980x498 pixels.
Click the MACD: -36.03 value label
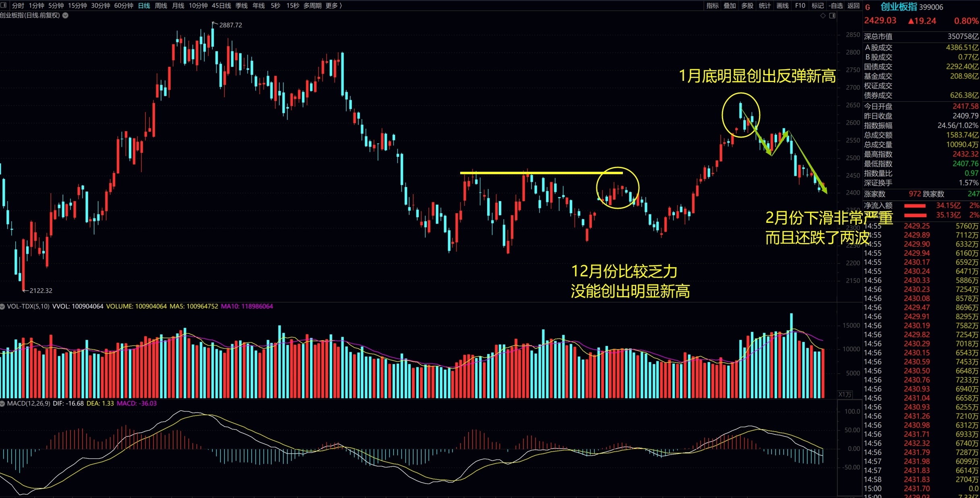[136, 403]
